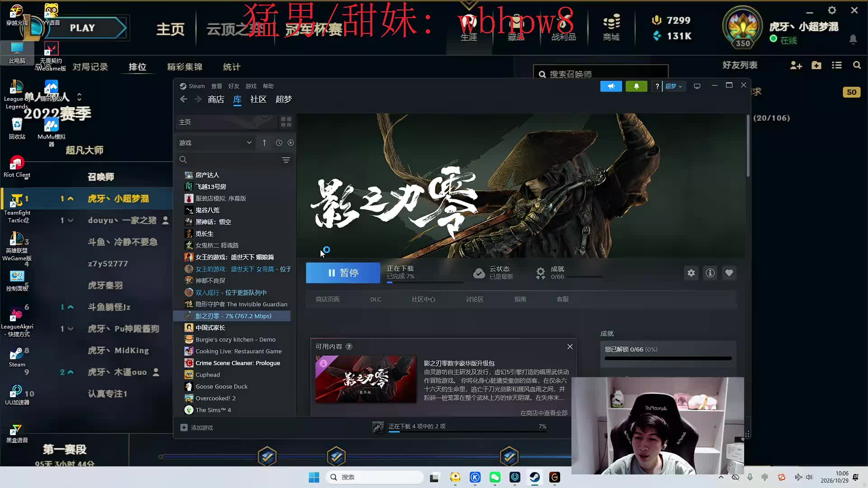Open the League client settings gear
Image resolution: width=868 pixels, height=488 pixels.
pyautogui.click(x=832, y=10)
